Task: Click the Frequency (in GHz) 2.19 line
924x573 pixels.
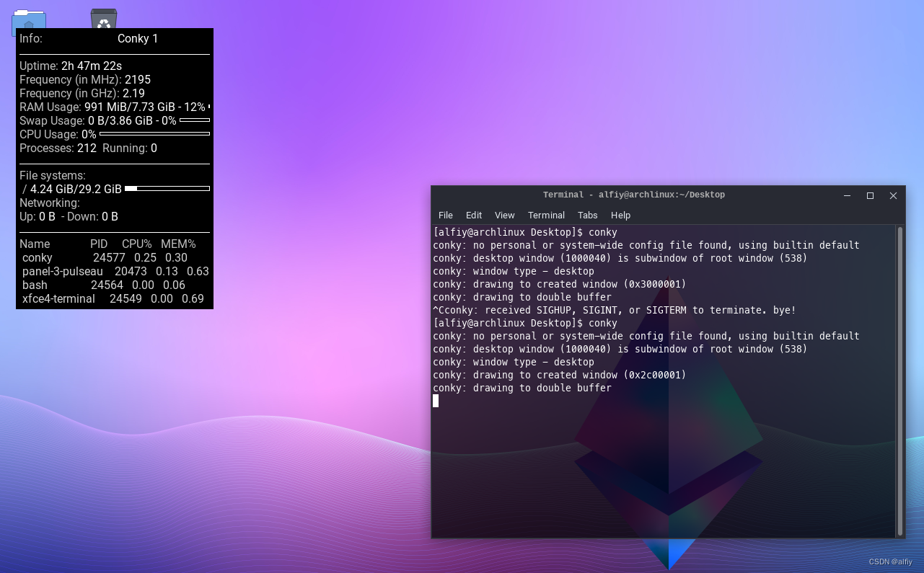Action: pyautogui.click(x=82, y=93)
